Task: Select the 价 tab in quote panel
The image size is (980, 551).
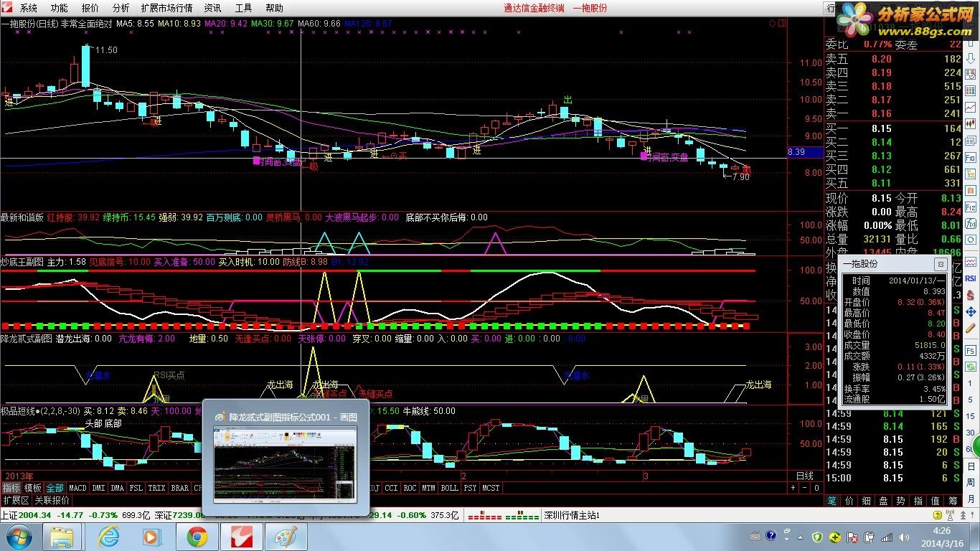Action: pos(849,501)
